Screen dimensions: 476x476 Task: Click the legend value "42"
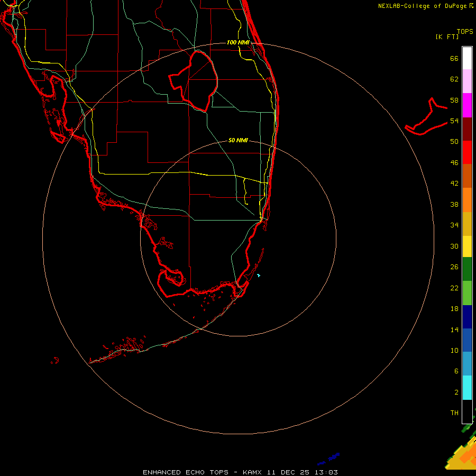(x=454, y=183)
